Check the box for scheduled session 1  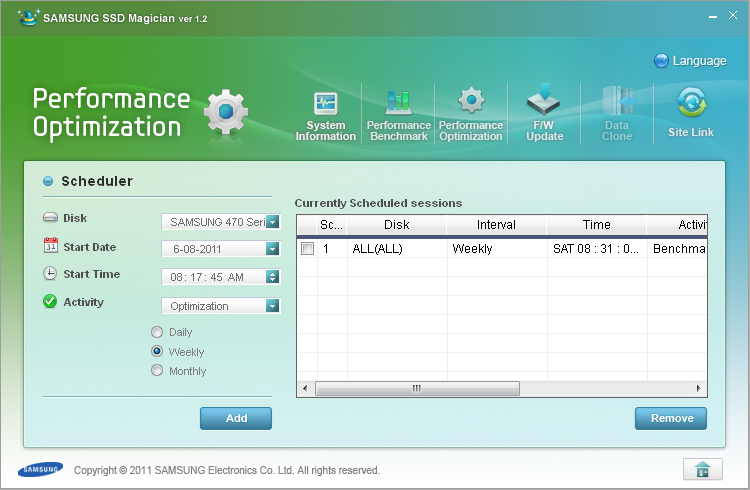click(x=308, y=248)
